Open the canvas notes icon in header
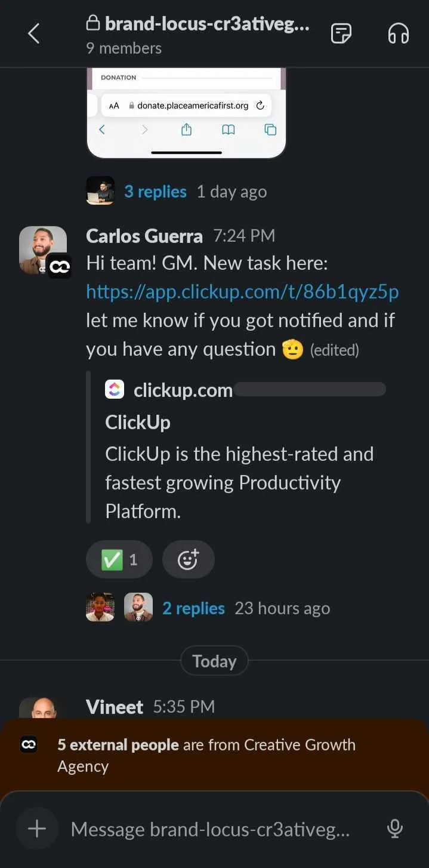 (x=341, y=33)
